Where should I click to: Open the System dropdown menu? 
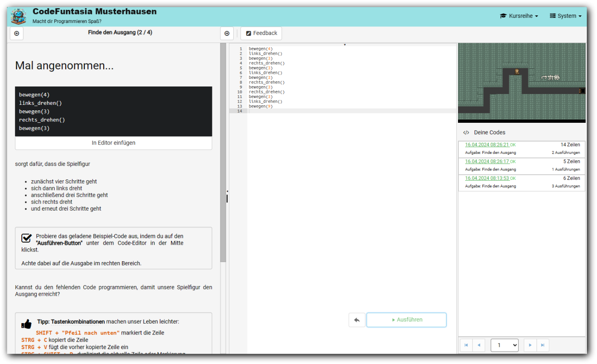(x=565, y=16)
